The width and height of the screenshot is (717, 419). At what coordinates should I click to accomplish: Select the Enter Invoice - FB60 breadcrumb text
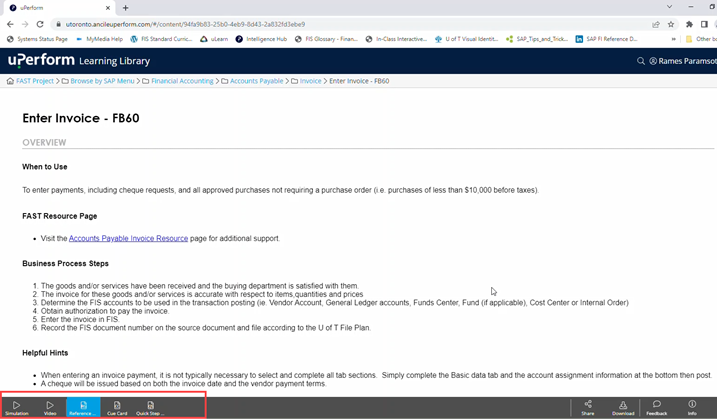coord(359,81)
